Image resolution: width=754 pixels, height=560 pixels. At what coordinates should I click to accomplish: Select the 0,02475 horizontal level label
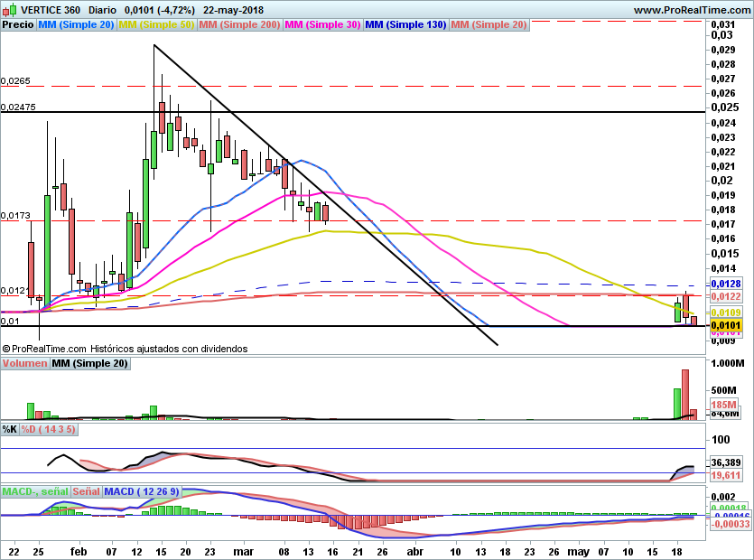click(x=18, y=107)
